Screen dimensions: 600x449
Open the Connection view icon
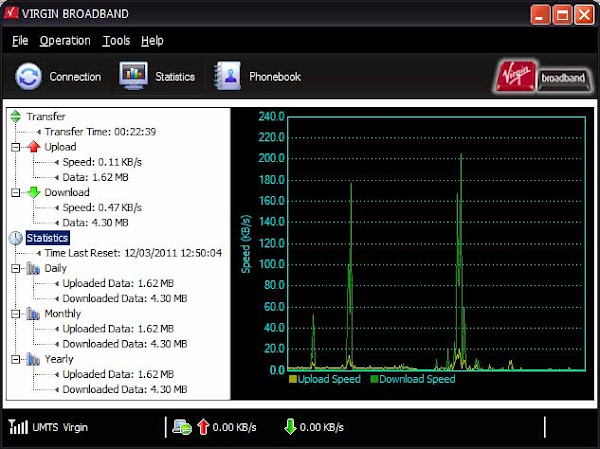29,76
